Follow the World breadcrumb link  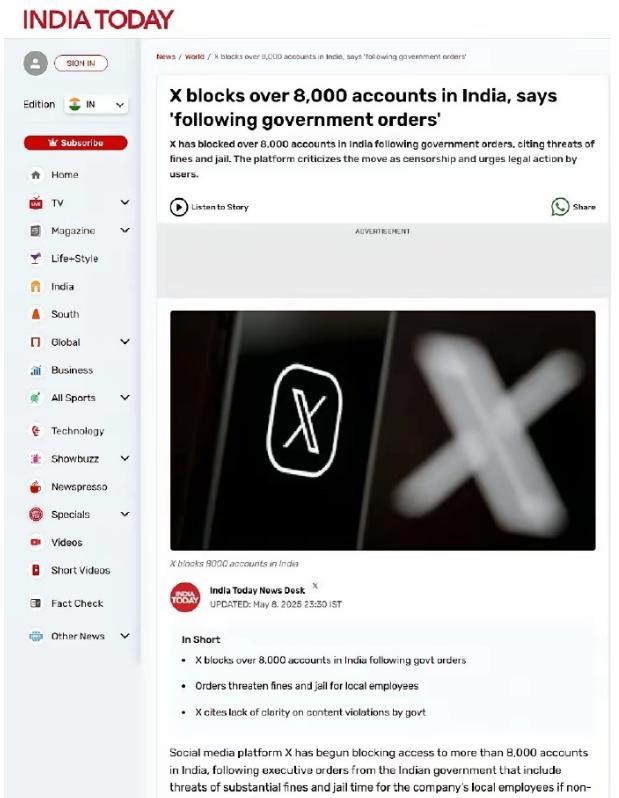[x=194, y=56]
